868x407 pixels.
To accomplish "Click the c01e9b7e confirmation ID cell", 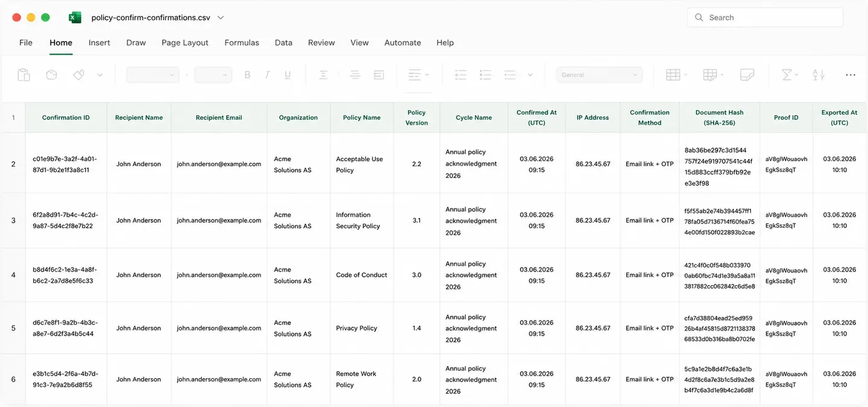I will point(66,164).
